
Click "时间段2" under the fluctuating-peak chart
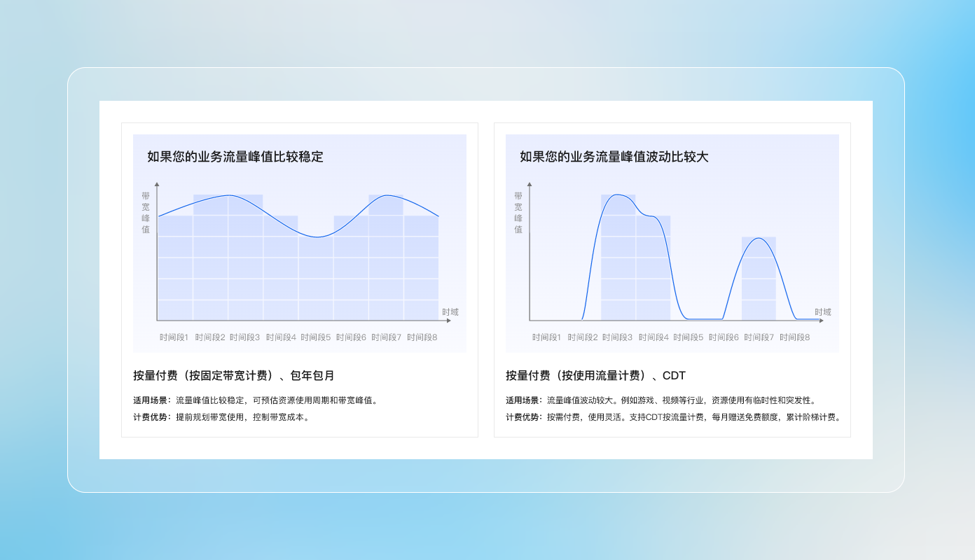point(583,337)
